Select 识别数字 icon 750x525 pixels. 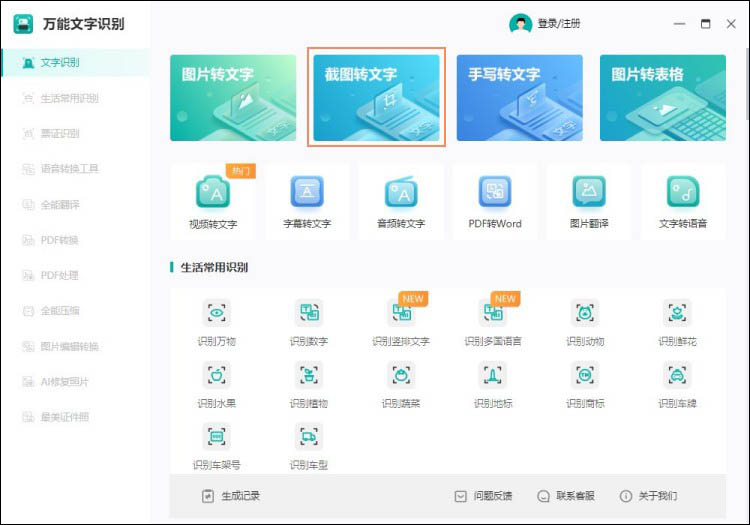pyautogui.click(x=309, y=313)
